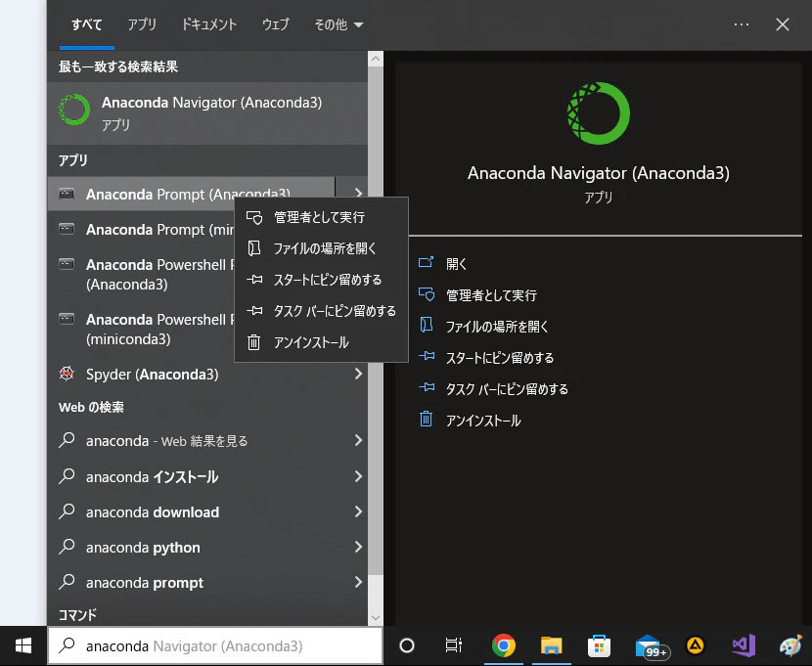Screen dimensions: 812x666
Task: Open Visual Studio from taskbar
Action: click(x=744, y=645)
